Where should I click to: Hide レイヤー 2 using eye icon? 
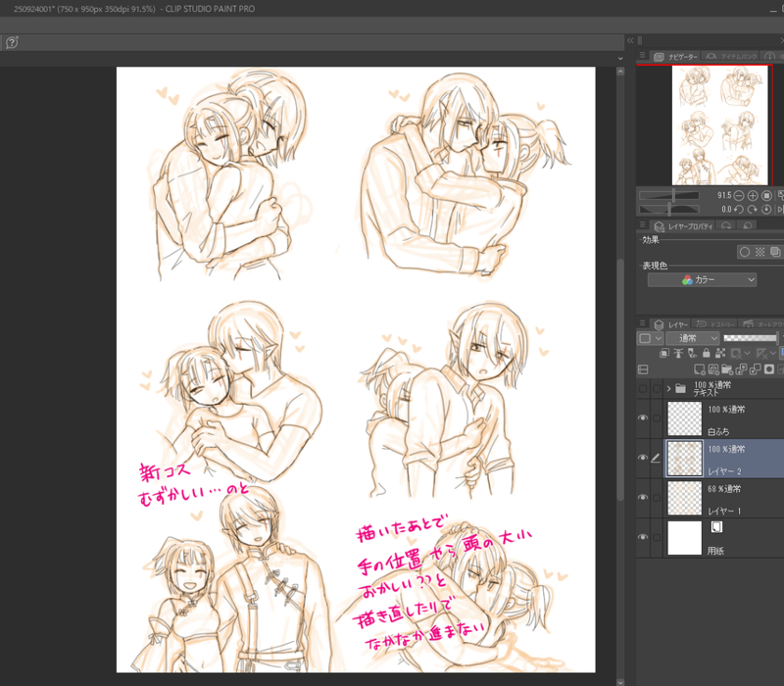(643, 458)
